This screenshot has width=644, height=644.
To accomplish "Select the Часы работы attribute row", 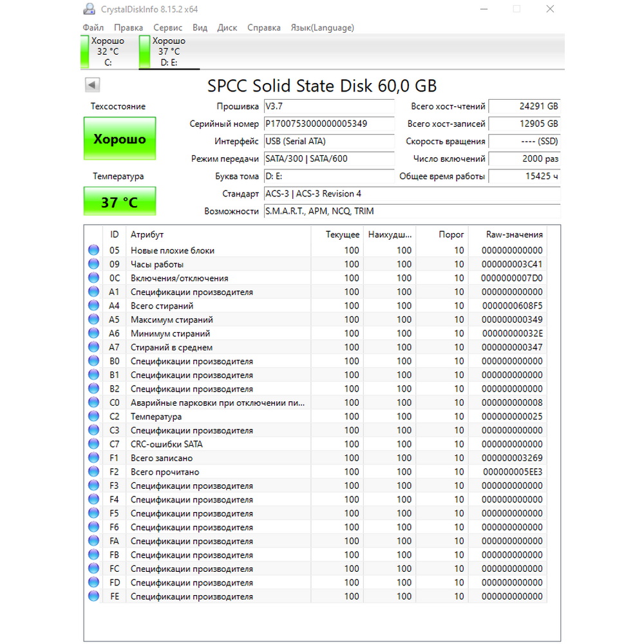I will [316, 264].
